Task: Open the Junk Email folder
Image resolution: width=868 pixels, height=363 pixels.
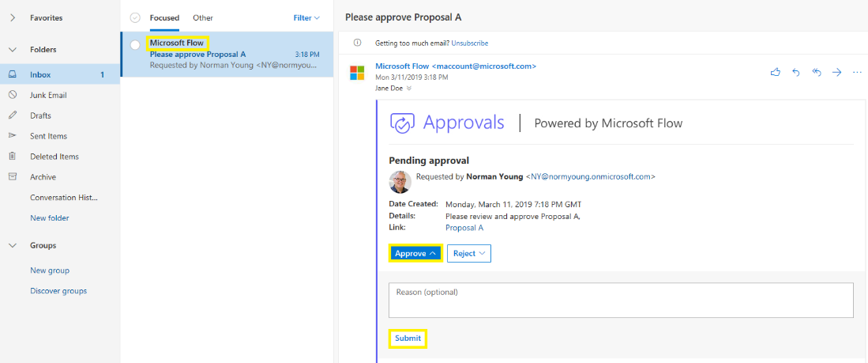Action: point(48,95)
